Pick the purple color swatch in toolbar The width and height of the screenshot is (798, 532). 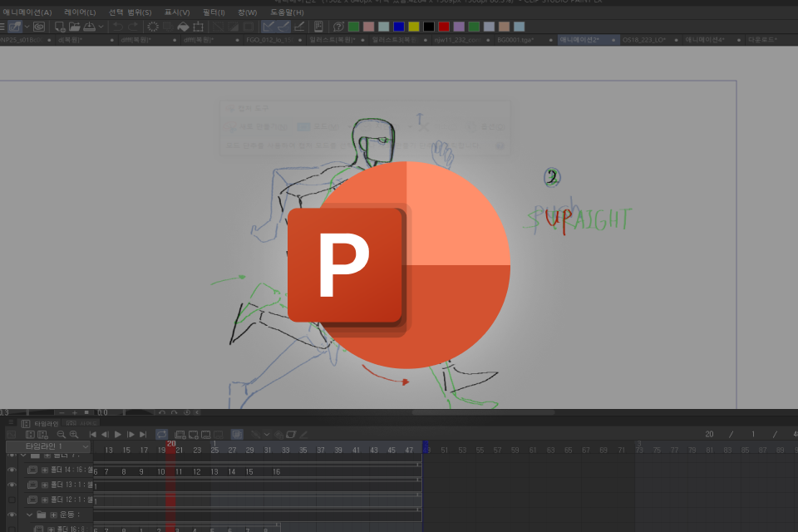459,27
